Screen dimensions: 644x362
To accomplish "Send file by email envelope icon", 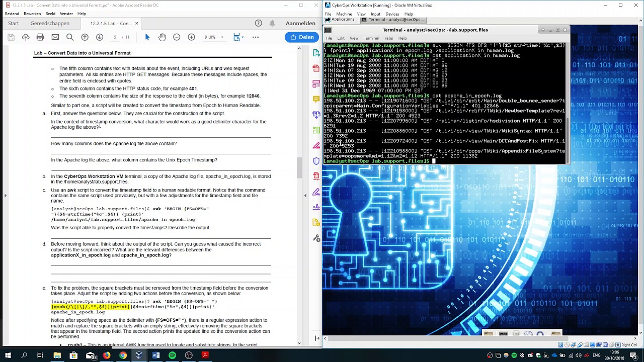I will 55,37.
